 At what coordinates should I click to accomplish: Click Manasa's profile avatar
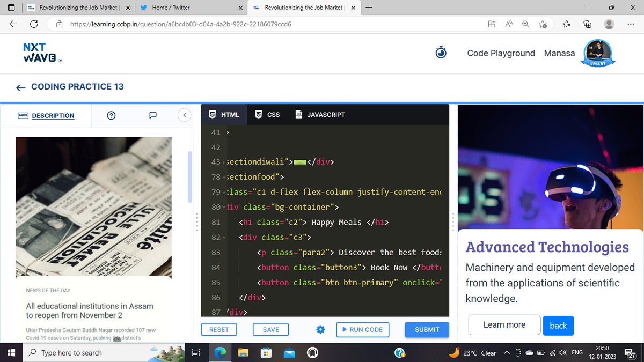coord(597,53)
